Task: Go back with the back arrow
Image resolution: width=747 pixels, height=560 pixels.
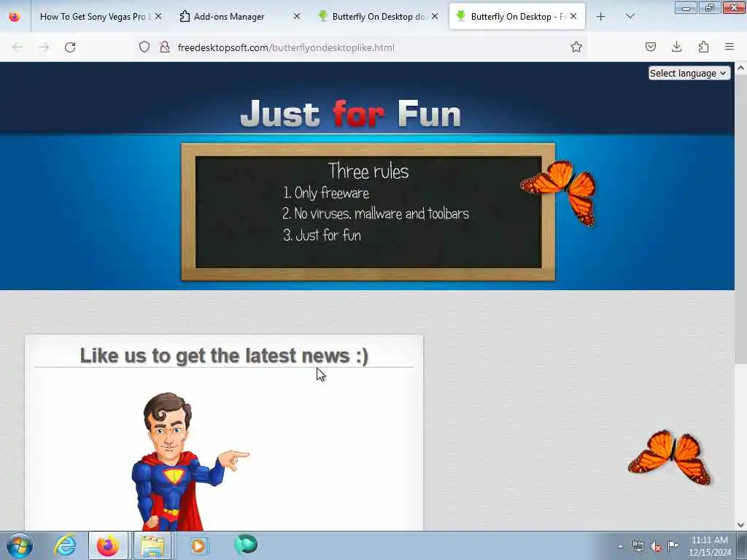Action: click(18, 47)
